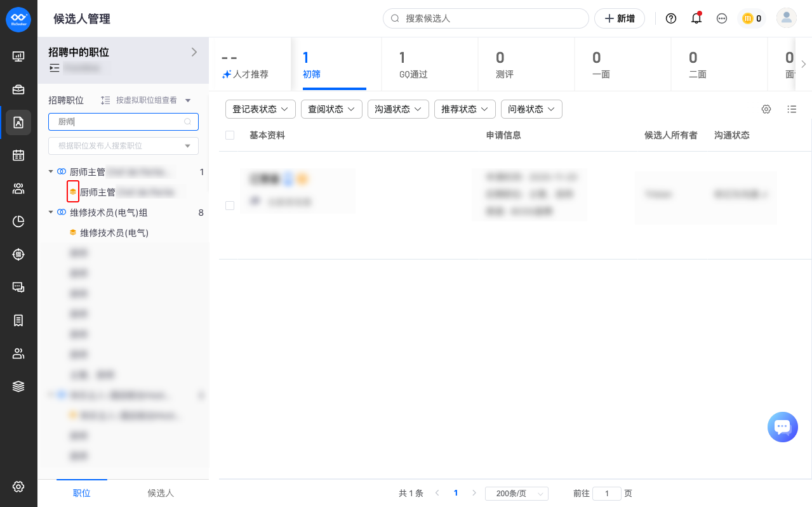
Task: Open the 沟通状态 filter dropdown
Action: [398, 109]
